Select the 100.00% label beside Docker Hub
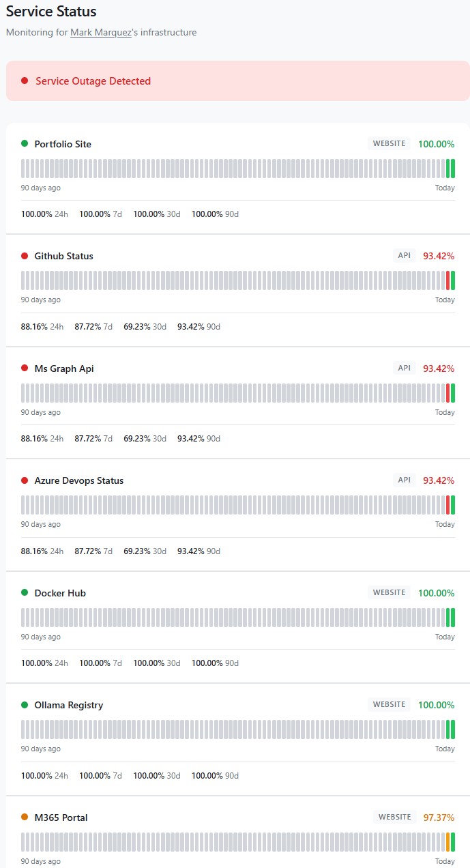Image resolution: width=470 pixels, height=868 pixels. [x=436, y=592]
